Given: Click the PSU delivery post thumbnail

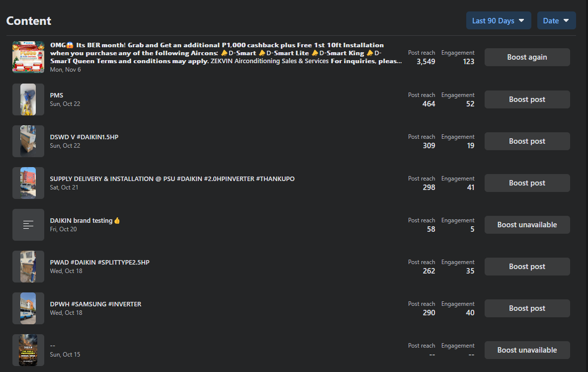Looking at the screenshot, I should tap(28, 183).
